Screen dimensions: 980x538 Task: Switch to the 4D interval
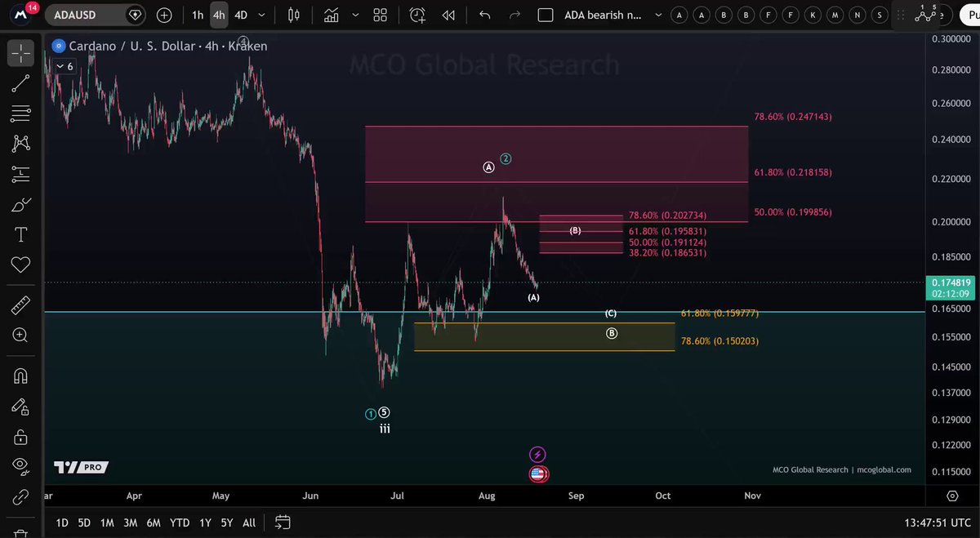[x=241, y=15]
